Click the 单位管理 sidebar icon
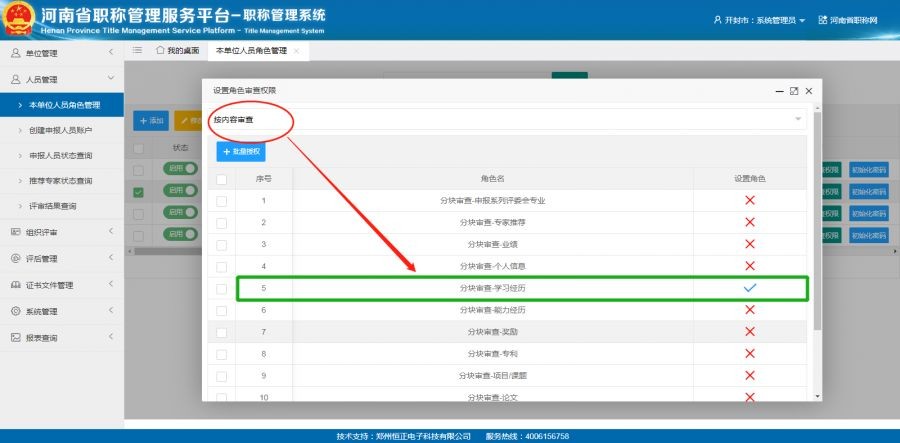Image resolution: width=900 pixels, height=443 pixels. [15, 53]
